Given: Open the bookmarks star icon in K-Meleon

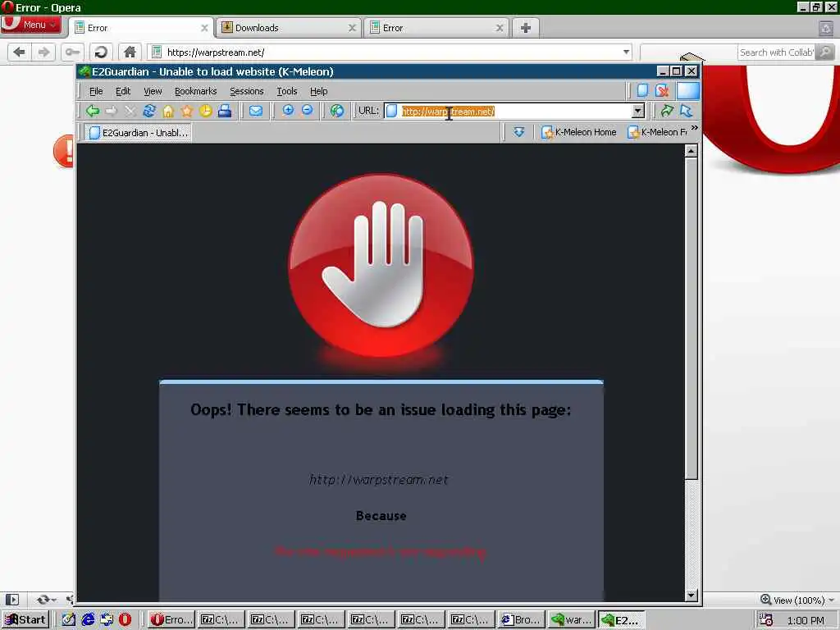Looking at the screenshot, I should tap(187, 111).
